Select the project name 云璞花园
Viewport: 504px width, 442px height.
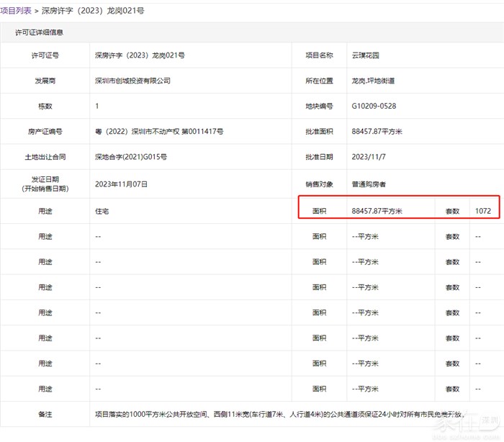366,55
